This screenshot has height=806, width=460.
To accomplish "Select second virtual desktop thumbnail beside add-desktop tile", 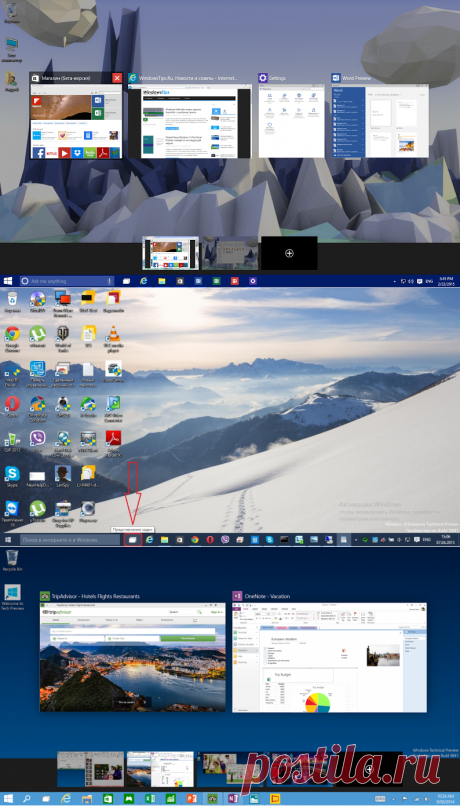I will [x=230, y=253].
